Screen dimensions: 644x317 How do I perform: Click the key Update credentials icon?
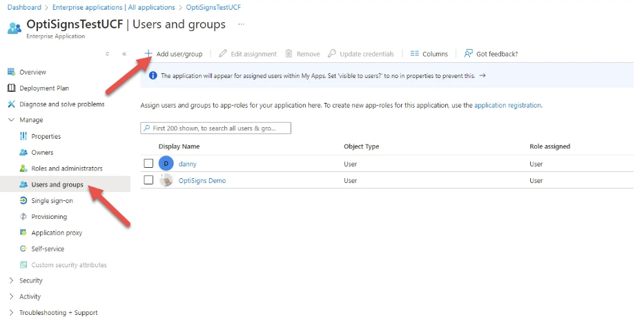[x=332, y=54]
